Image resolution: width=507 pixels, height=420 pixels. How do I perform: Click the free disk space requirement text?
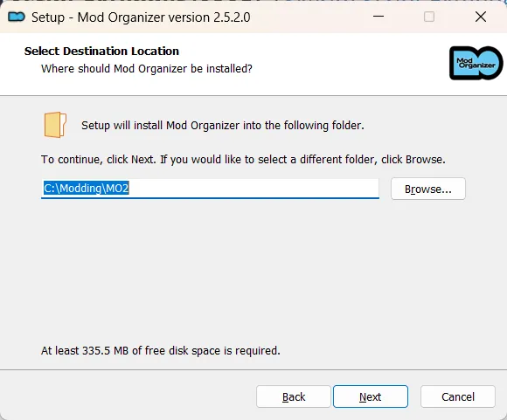pos(160,350)
